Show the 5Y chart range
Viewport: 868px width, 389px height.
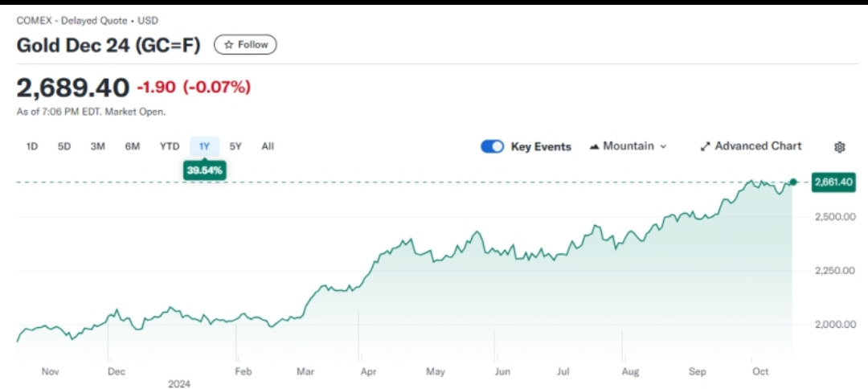pyautogui.click(x=235, y=146)
